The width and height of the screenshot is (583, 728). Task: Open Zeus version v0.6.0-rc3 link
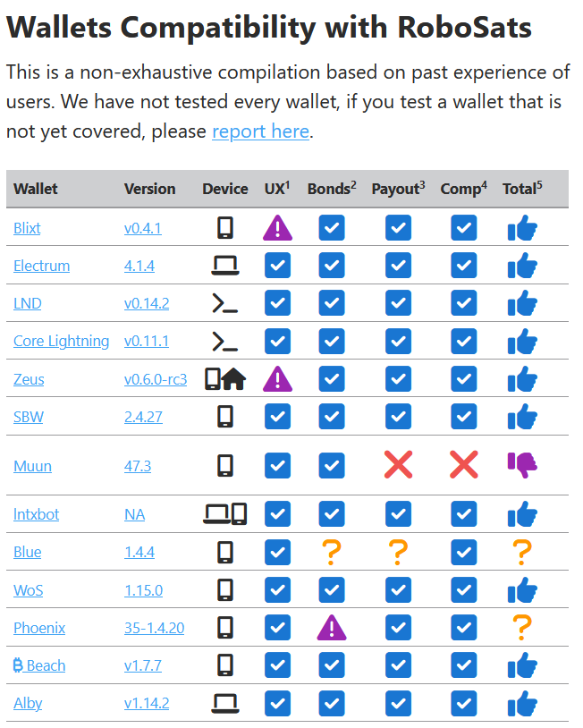pyautogui.click(x=156, y=379)
